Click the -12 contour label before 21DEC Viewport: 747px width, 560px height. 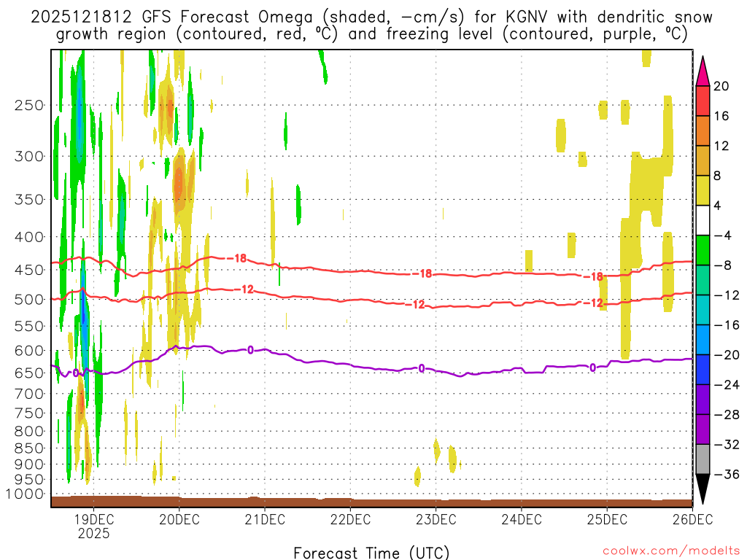244,289
